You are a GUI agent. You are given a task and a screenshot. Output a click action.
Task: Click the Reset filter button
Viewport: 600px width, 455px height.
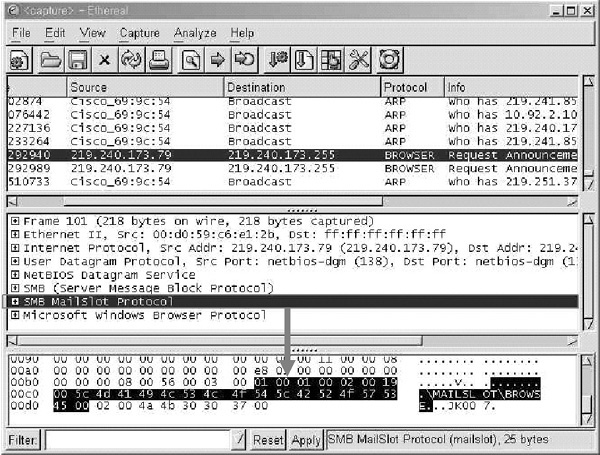click(268, 440)
